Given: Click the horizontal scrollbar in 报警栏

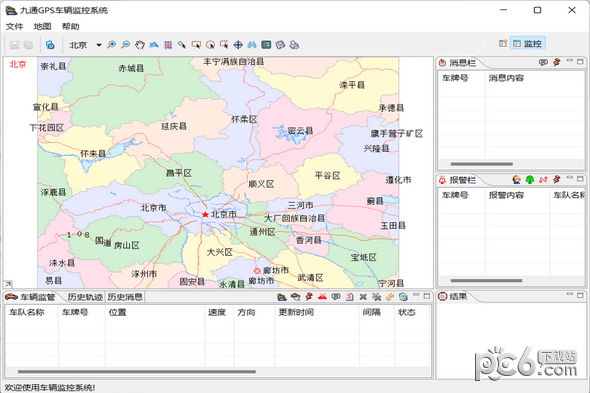Looking at the screenshot, I should (486, 280).
